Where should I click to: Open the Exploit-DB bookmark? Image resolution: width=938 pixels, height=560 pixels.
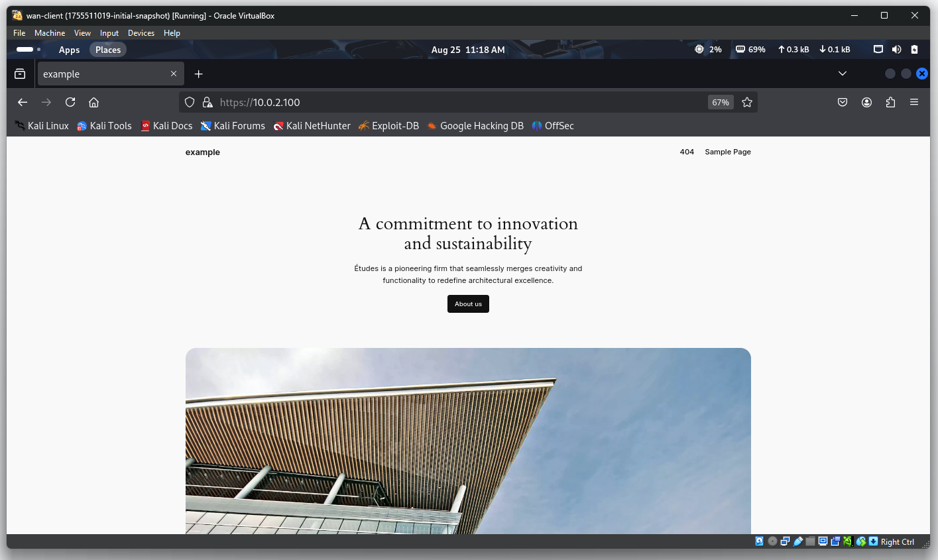[x=389, y=126]
